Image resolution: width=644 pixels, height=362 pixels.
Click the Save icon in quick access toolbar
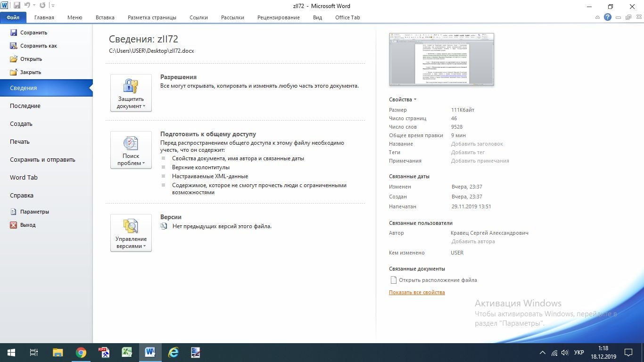coord(17,6)
